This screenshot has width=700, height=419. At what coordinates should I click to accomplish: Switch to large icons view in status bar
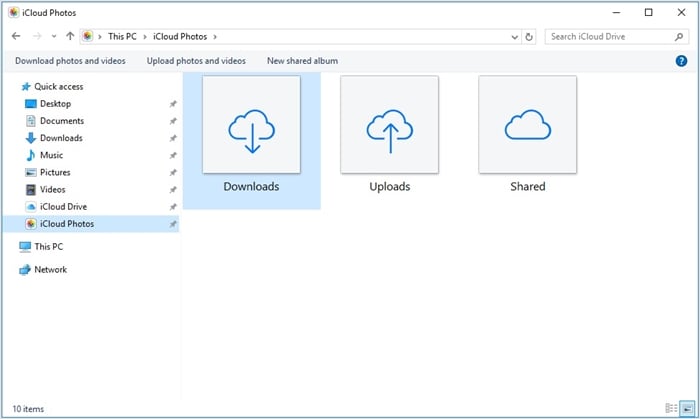point(688,408)
